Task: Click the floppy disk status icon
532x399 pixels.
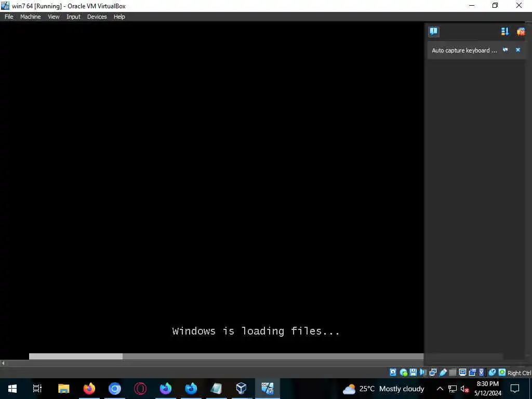Action: coord(413,372)
